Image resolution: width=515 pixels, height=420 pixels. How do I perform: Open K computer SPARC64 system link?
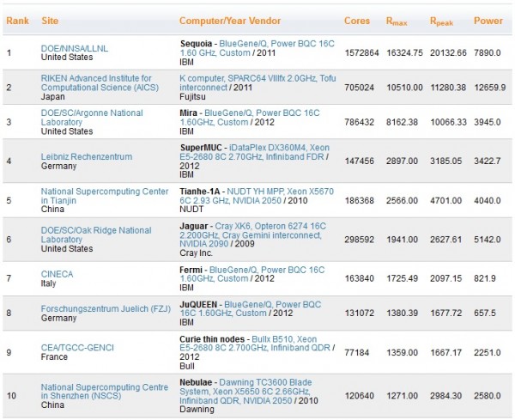tap(257, 82)
